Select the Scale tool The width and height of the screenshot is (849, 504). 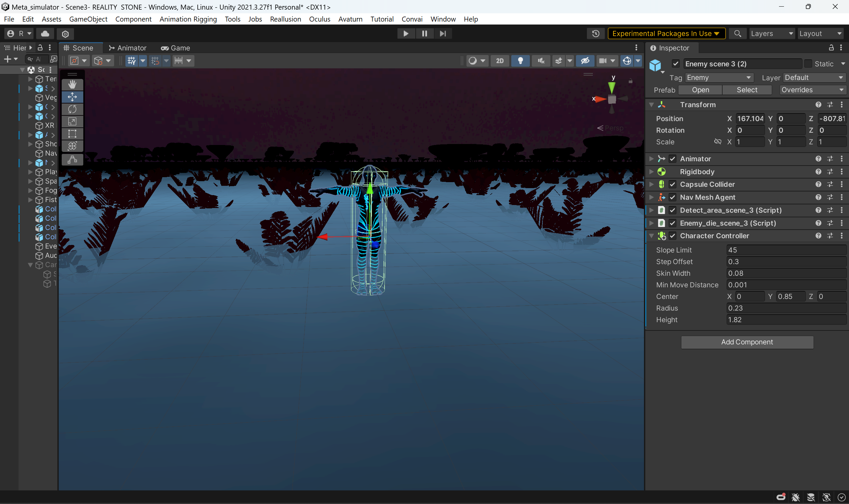click(x=72, y=121)
